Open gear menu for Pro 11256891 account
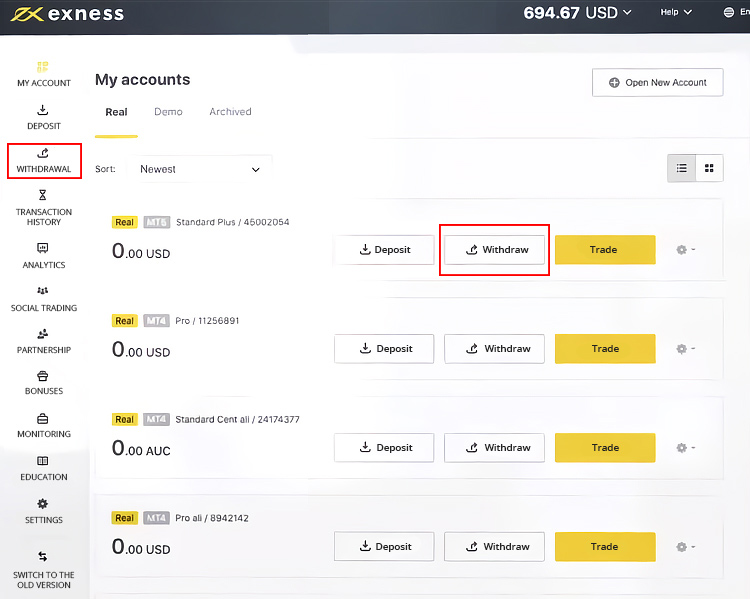 pyautogui.click(x=685, y=349)
